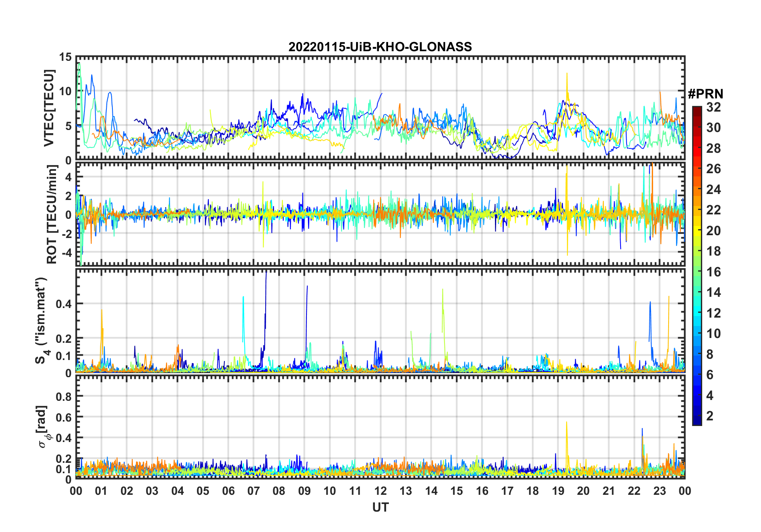761x532 pixels.
Task: Select colorbar tick label 12
Action: tap(713, 313)
